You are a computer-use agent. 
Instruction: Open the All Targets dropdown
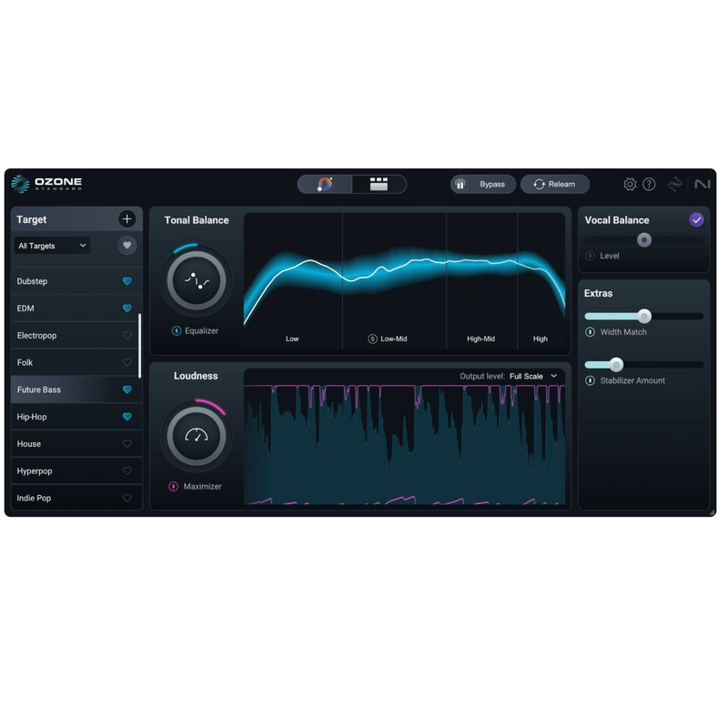click(x=53, y=246)
